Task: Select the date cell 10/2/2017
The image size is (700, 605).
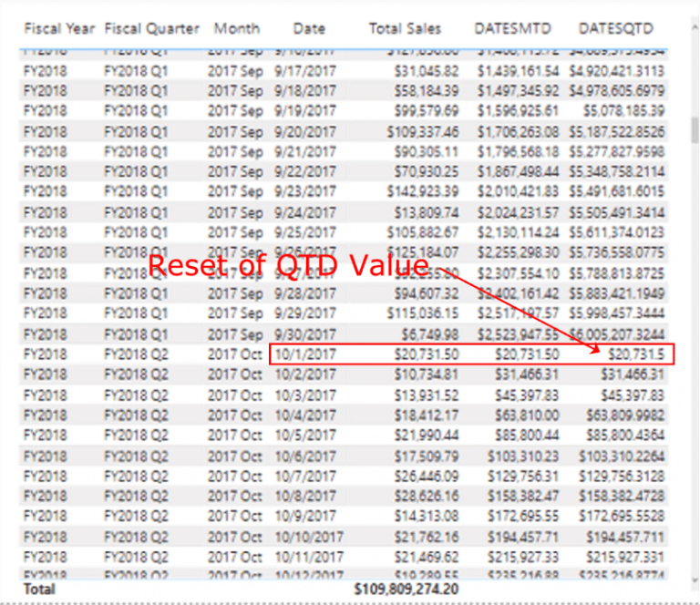Action: (x=305, y=374)
